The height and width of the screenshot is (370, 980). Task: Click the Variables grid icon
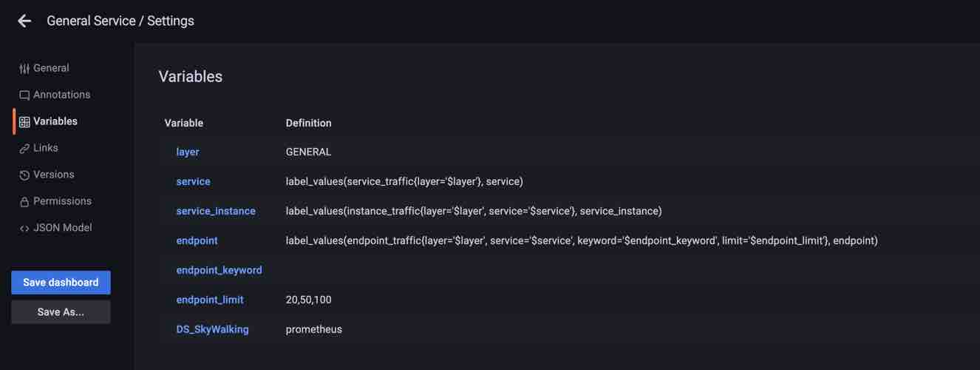coord(24,122)
